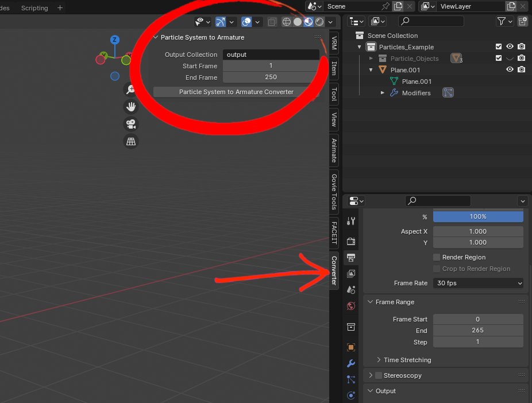The height and width of the screenshot is (403, 532).
Task: Click the add workspace plus button
Action: (60, 8)
